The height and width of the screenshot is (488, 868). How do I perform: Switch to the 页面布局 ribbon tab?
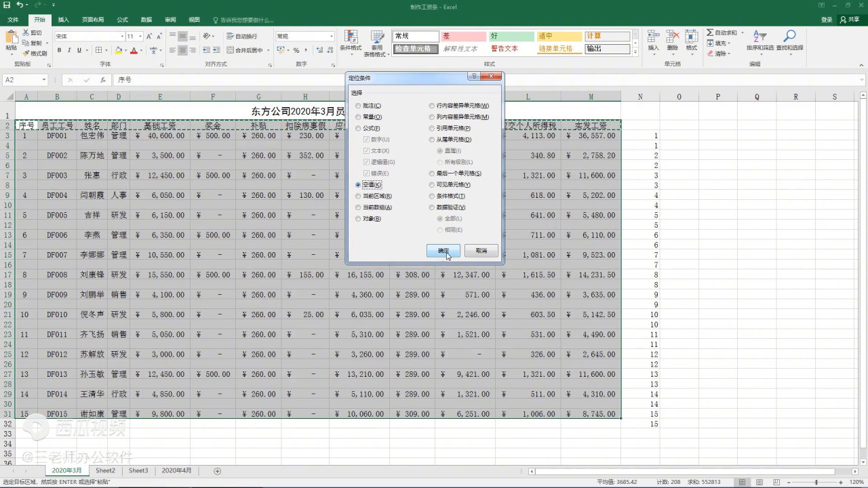point(93,20)
